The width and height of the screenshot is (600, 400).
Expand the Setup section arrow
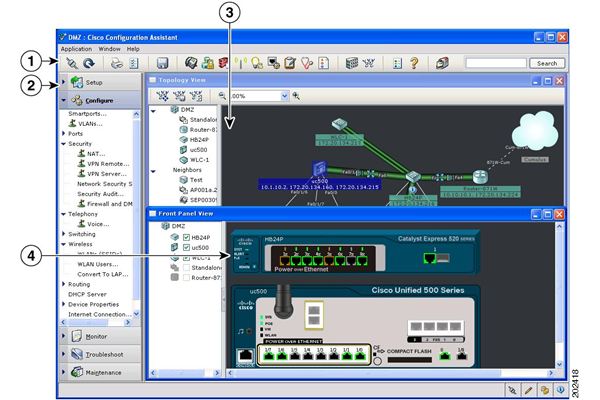(x=64, y=82)
